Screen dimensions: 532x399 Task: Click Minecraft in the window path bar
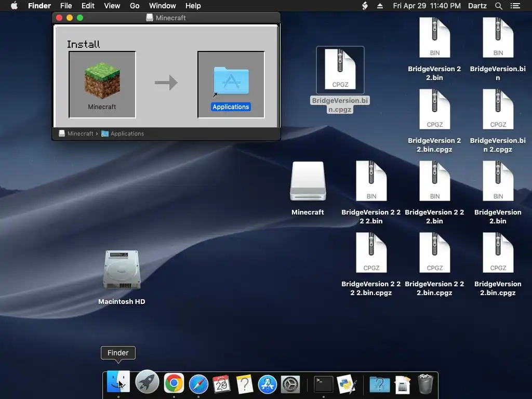(x=76, y=134)
